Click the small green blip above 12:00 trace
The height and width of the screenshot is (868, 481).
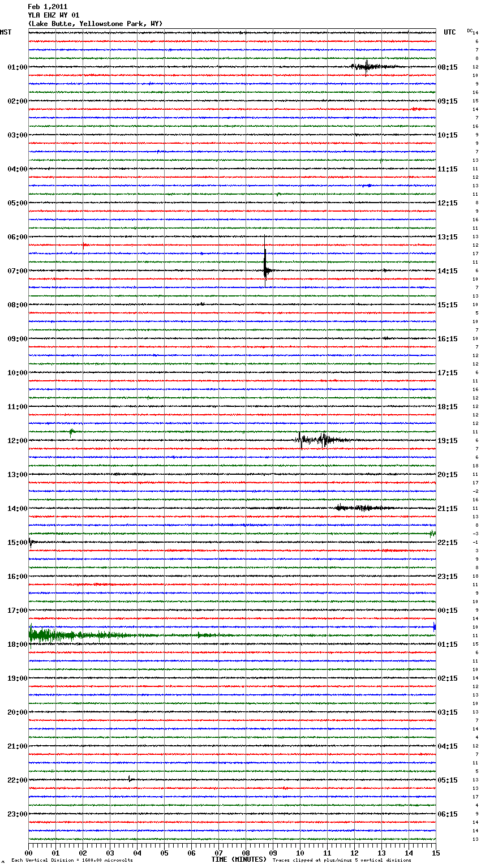(71, 432)
